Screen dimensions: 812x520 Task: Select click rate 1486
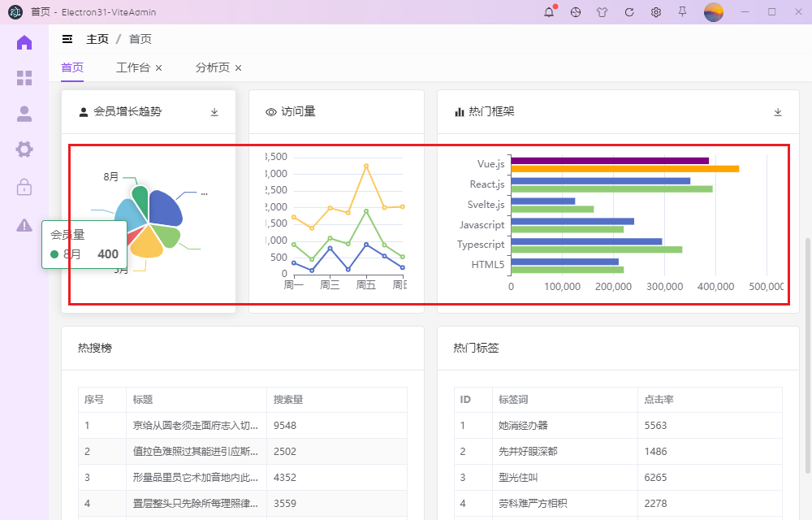click(655, 451)
